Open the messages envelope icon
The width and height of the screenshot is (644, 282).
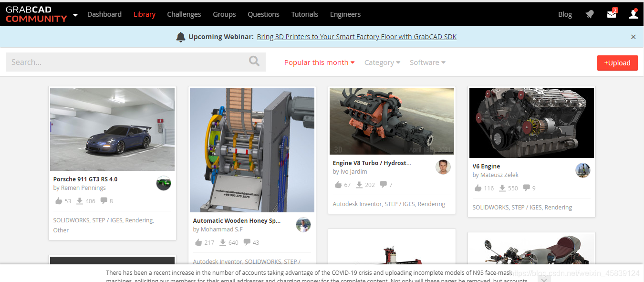pos(612,14)
